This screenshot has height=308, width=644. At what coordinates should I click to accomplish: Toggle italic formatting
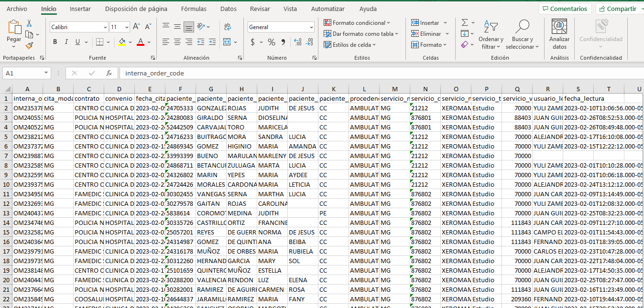pos(66,42)
